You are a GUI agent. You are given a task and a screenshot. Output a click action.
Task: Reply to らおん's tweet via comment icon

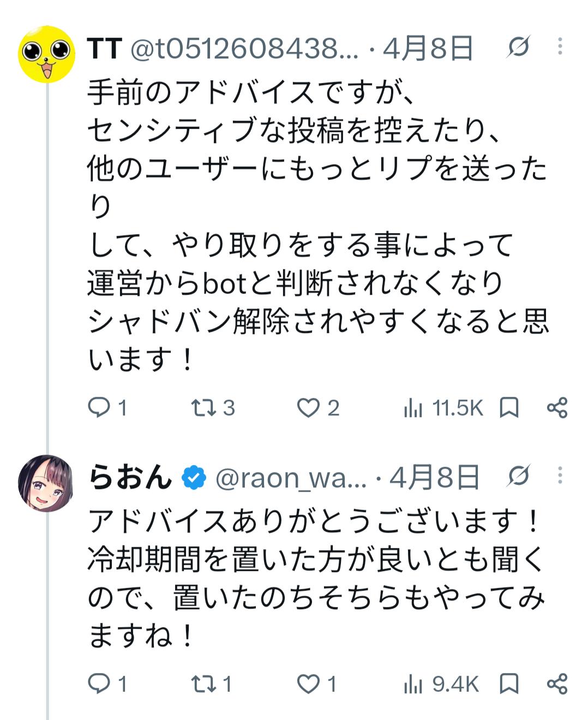point(99,683)
